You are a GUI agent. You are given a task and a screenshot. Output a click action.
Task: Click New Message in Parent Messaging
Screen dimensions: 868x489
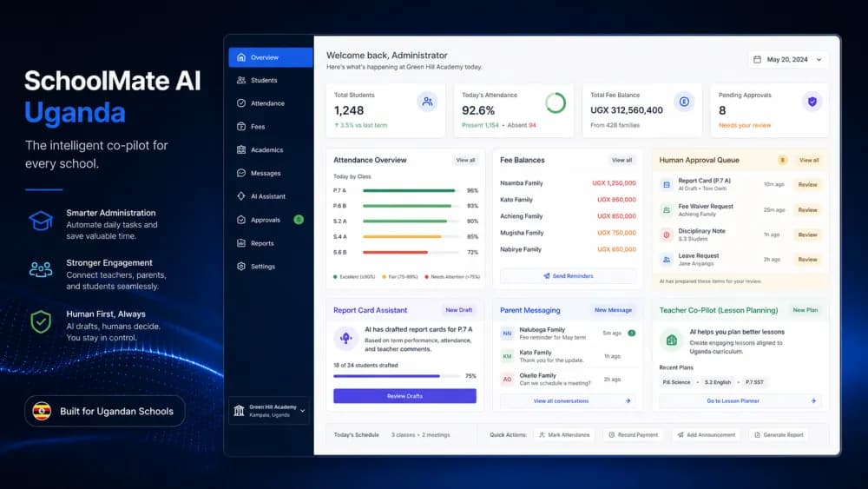[613, 310]
